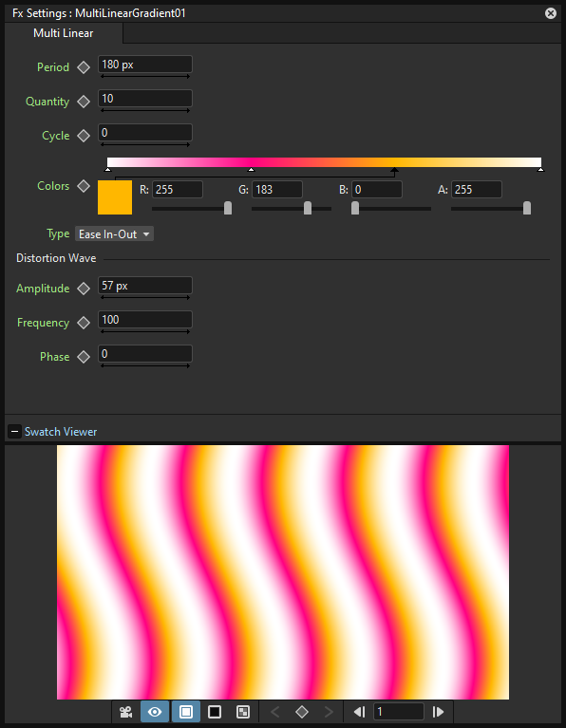Viewport: 566px width, 728px height.
Task: Select the white background swatch icon
Action: 186,712
